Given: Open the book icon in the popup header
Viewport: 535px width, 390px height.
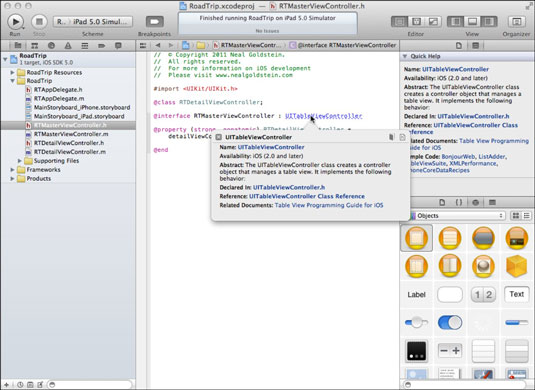Looking at the screenshot, I should click(x=391, y=137).
